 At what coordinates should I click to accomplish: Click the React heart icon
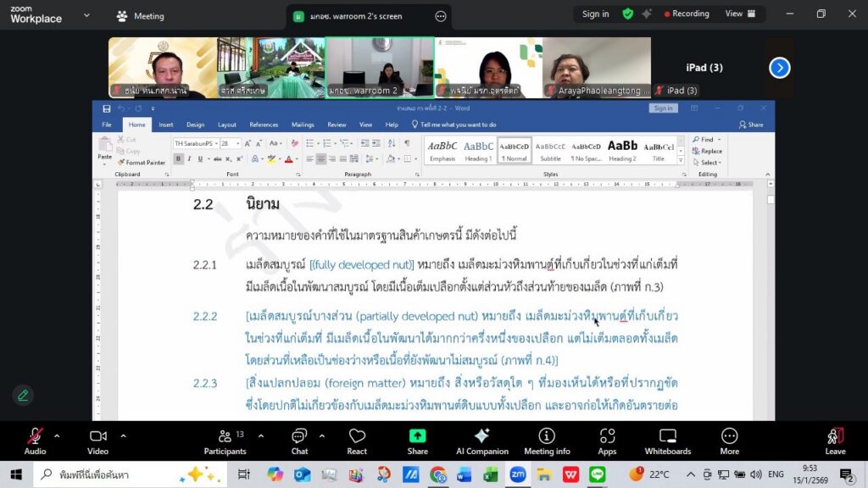[357, 441]
